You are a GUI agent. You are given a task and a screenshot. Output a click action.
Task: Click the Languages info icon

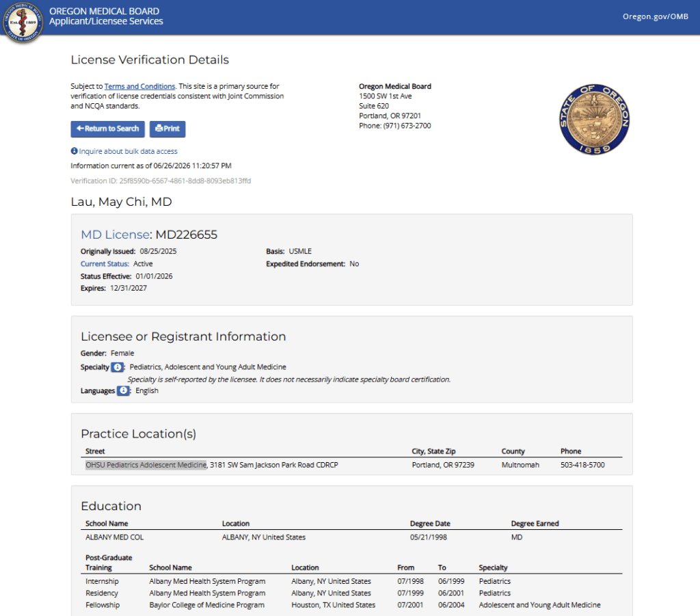[x=123, y=390]
